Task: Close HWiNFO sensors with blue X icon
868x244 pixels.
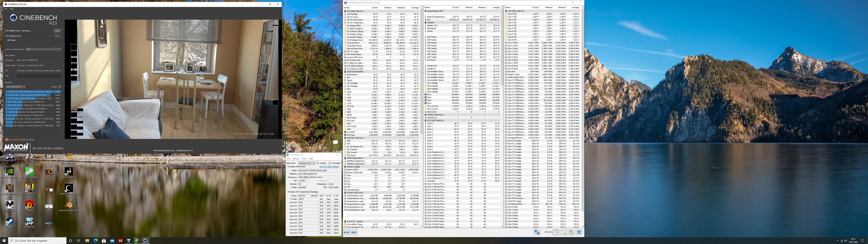Action: [579, 232]
